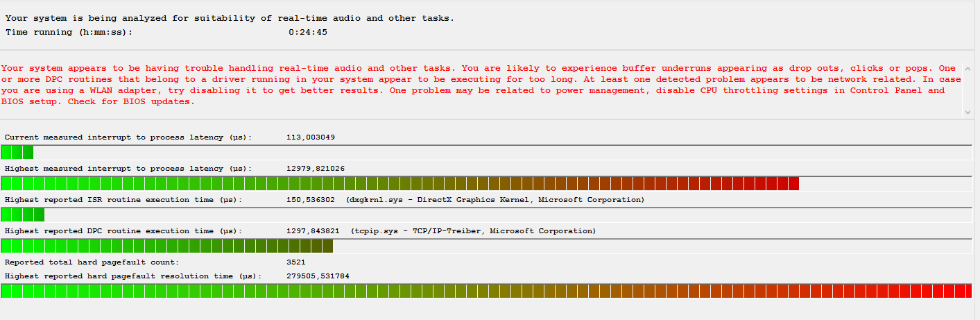Click the highest interrupt to process latency bar
Image resolution: width=980 pixels, height=320 pixels.
[400, 183]
